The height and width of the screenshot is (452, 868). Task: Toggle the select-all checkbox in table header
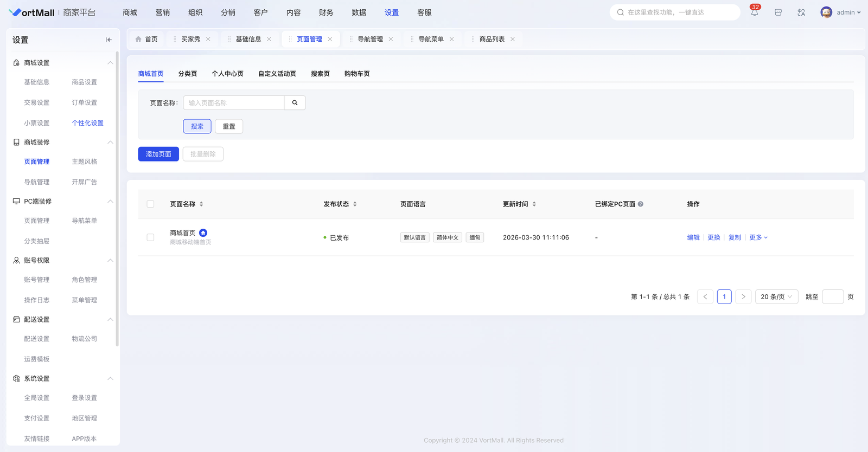coord(150,204)
